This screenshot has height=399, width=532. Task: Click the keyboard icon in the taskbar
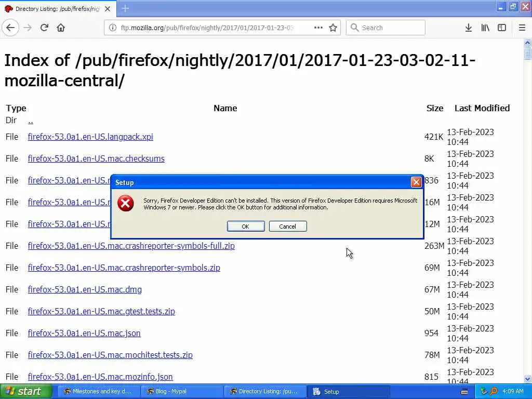point(464,392)
